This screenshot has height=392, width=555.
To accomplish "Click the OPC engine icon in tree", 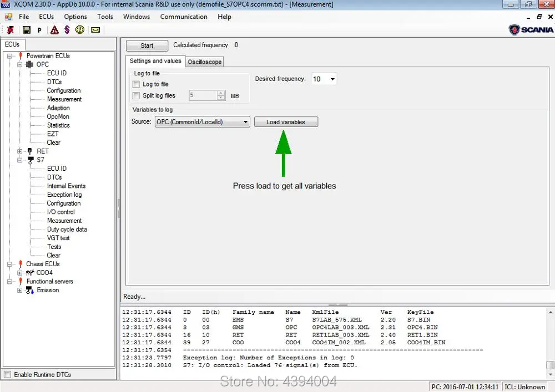I will point(29,65).
